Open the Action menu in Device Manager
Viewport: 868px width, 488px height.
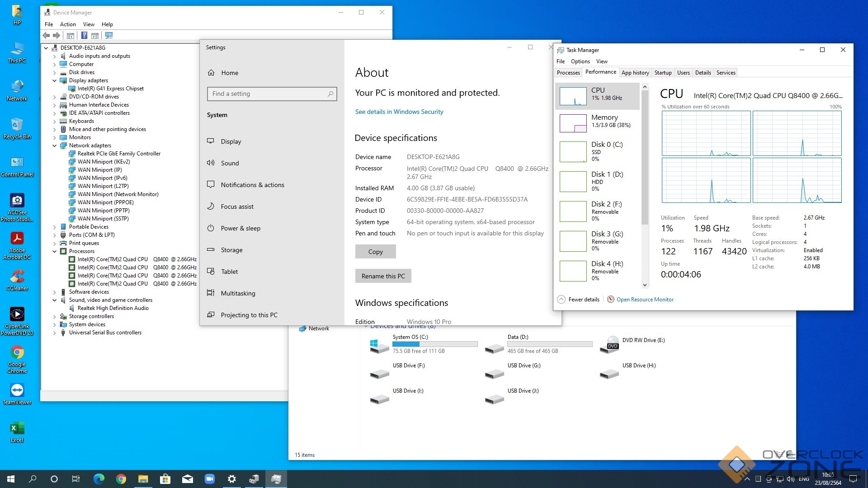coord(68,24)
